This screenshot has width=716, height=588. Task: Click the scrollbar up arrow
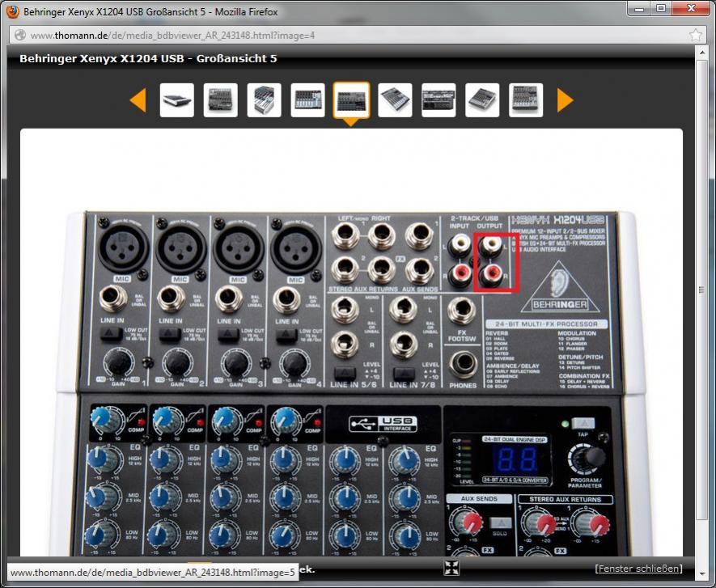702,52
